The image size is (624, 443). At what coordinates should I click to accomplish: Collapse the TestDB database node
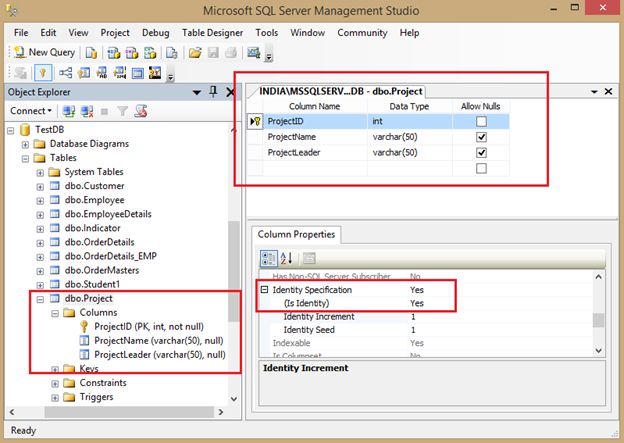11,130
